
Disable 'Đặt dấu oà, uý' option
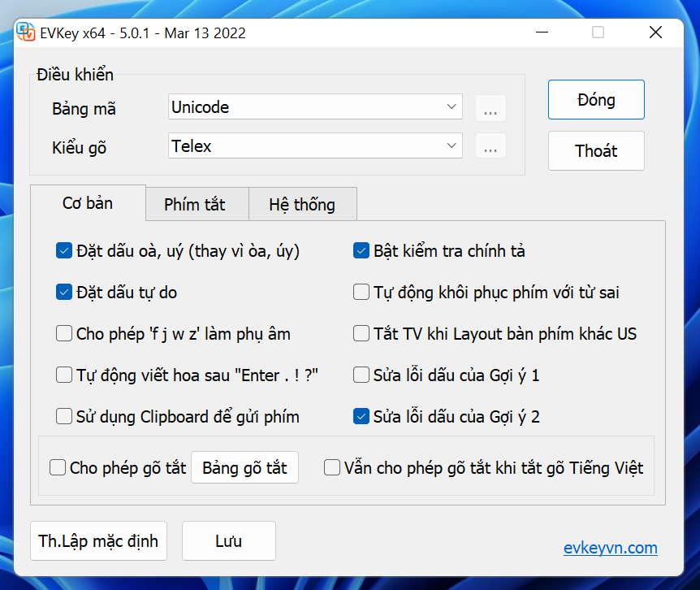63,251
